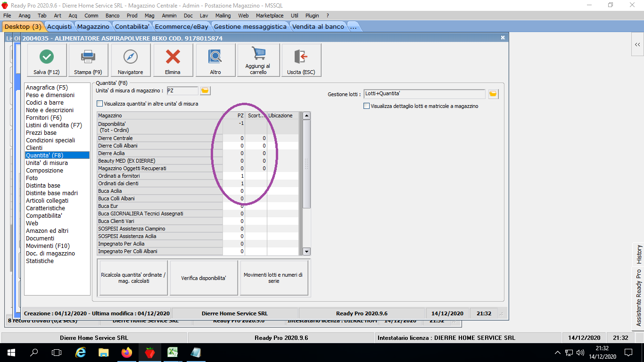Switch to Ready Pro strawberry taskbar icon

point(150,352)
